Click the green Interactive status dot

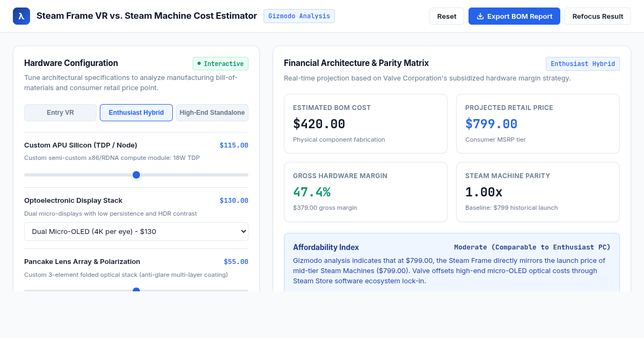(x=199, y=63)
